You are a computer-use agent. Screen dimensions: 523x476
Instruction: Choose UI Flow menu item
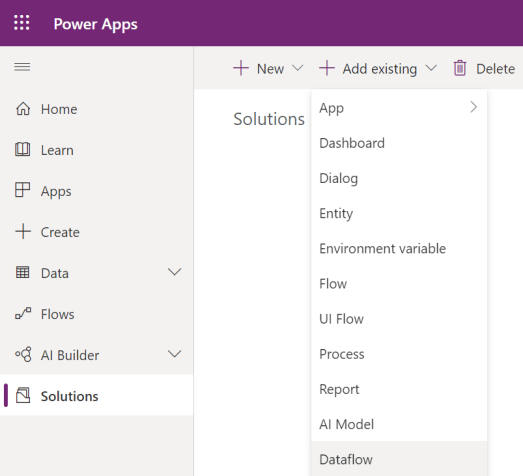point(399,319)
